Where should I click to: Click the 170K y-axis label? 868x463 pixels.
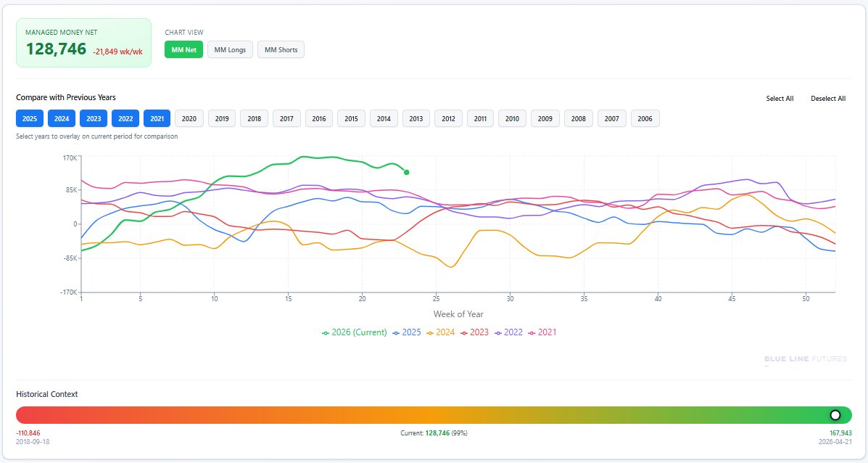(x=70, y=158)
